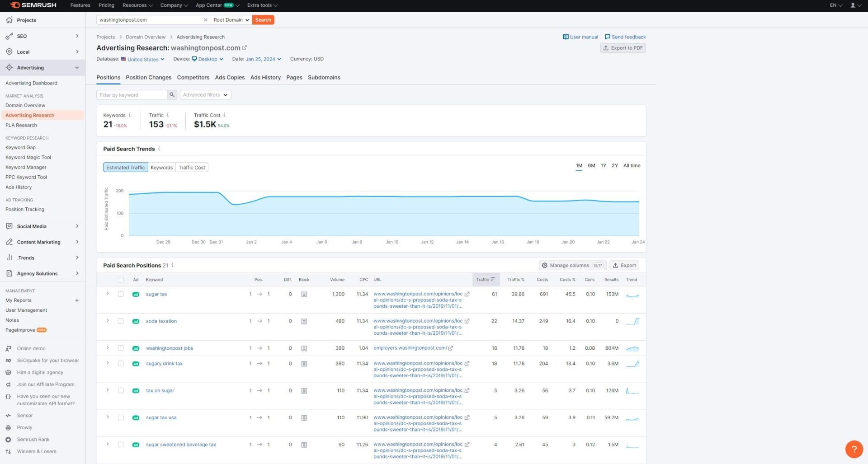This screenshot has width=868, height=464.
Task: Set chart range to All time
Action: pyautogui.click(x=632, y=165)
